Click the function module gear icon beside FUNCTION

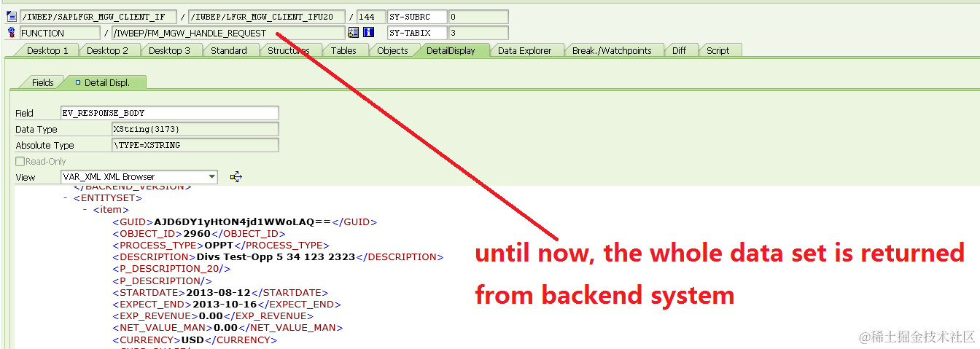[x=11, y=33]
